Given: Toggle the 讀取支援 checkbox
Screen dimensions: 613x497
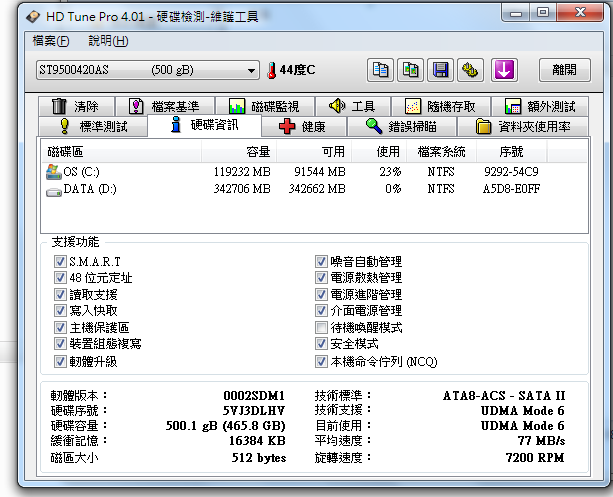Looking at the screenshot, I should 60,294.
